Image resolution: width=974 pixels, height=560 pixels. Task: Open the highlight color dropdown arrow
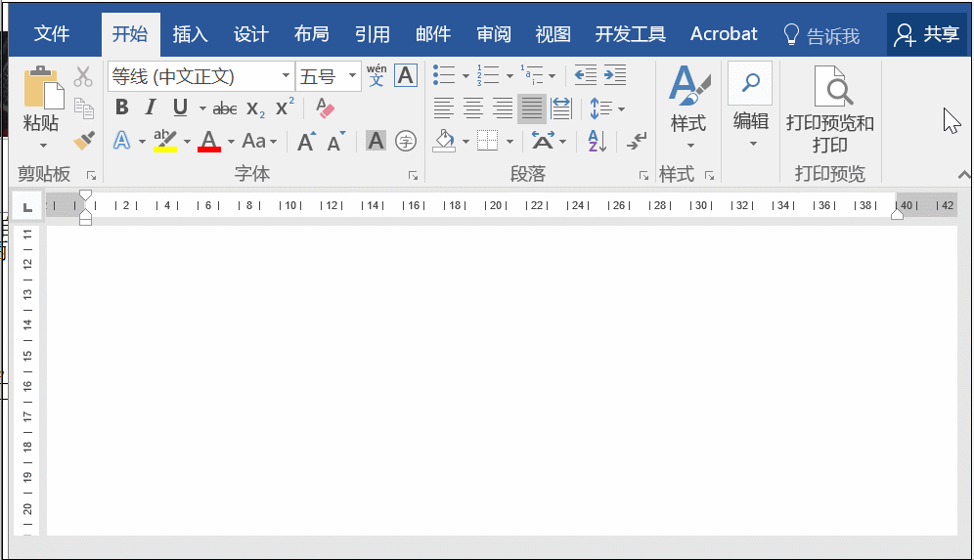coord(187,142)
